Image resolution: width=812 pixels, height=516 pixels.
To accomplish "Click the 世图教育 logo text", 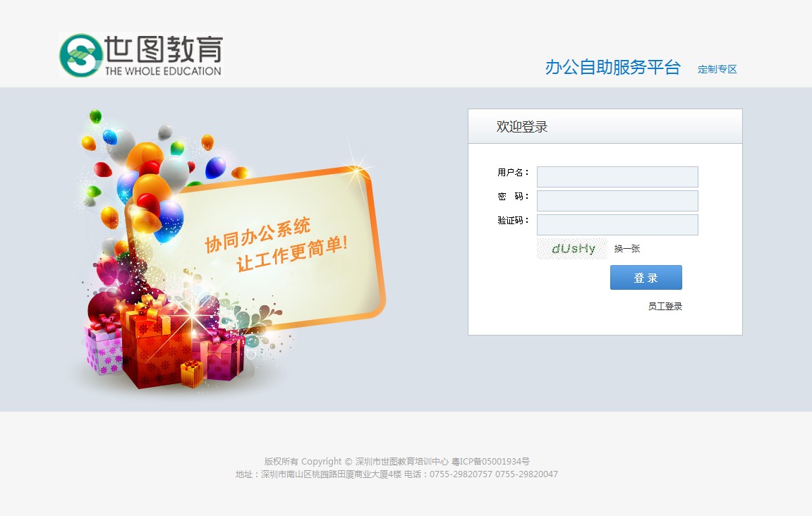I will click(164, 49).
